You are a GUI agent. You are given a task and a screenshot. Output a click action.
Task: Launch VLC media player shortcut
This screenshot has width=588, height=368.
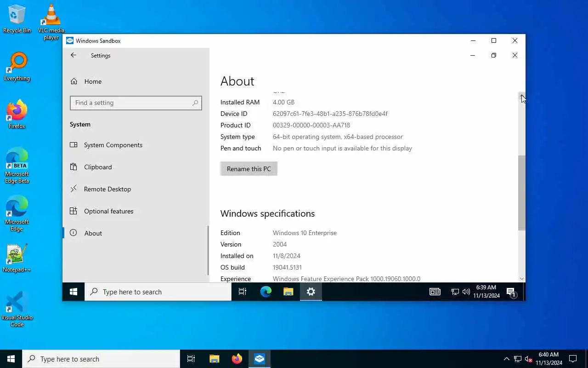point(51,22)
